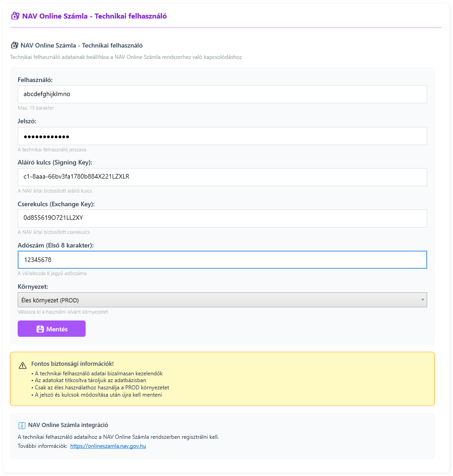The height and width of the screenshot is (476, 453).
Task: Click the "Jelszó:" field label
Action: pyautogui.click(x=27, y=121)
